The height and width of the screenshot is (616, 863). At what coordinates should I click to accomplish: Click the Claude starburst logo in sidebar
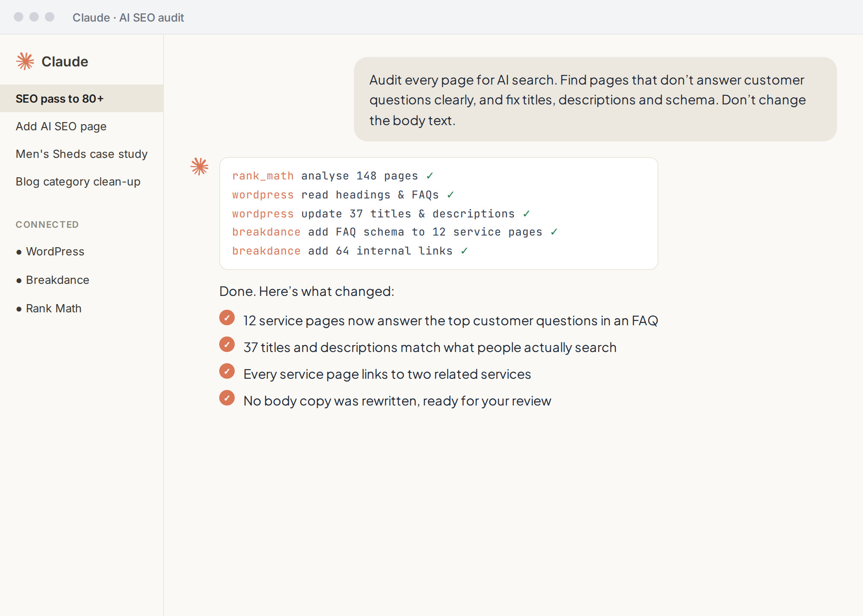click(x=25, y=61)
